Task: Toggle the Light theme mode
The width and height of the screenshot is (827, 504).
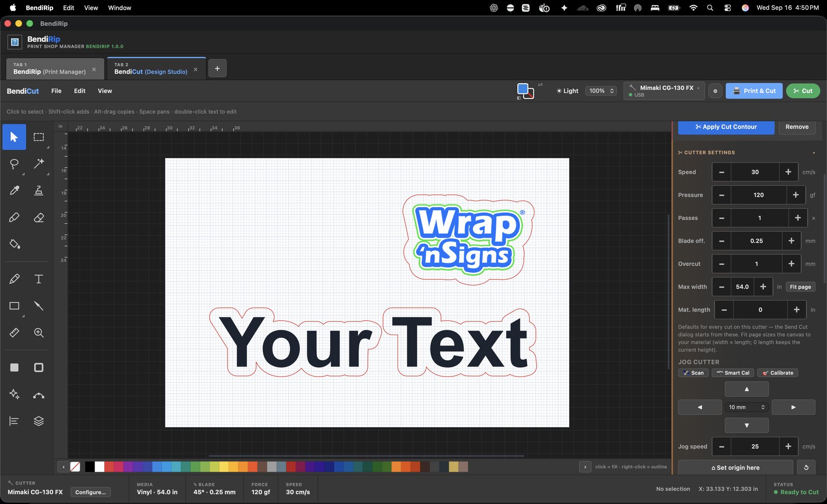Action: coord(567,91)
